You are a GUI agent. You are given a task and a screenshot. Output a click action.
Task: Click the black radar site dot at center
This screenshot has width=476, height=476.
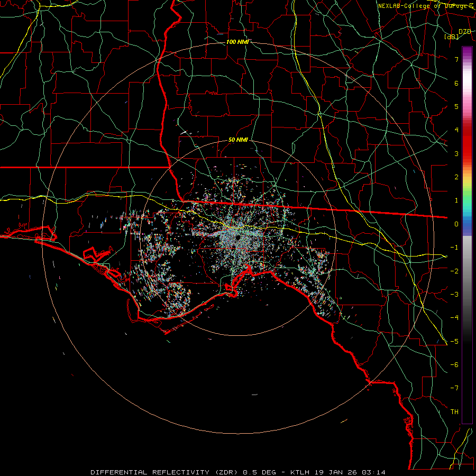coord(237,237)
